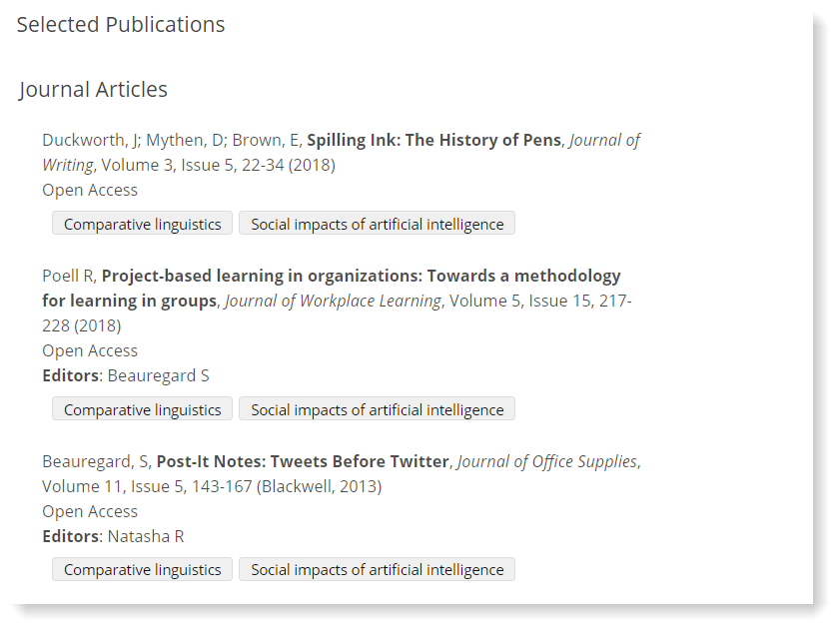
Task: Open the "Project-based learning in organizations" article title
Action: (x=361, y=276)
